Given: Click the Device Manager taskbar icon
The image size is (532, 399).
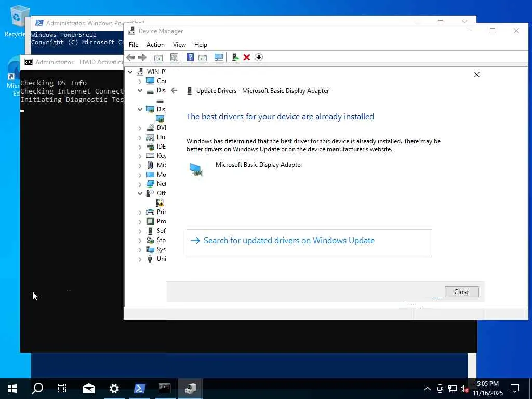Looking at the screenshot, I should coord(190,389).
